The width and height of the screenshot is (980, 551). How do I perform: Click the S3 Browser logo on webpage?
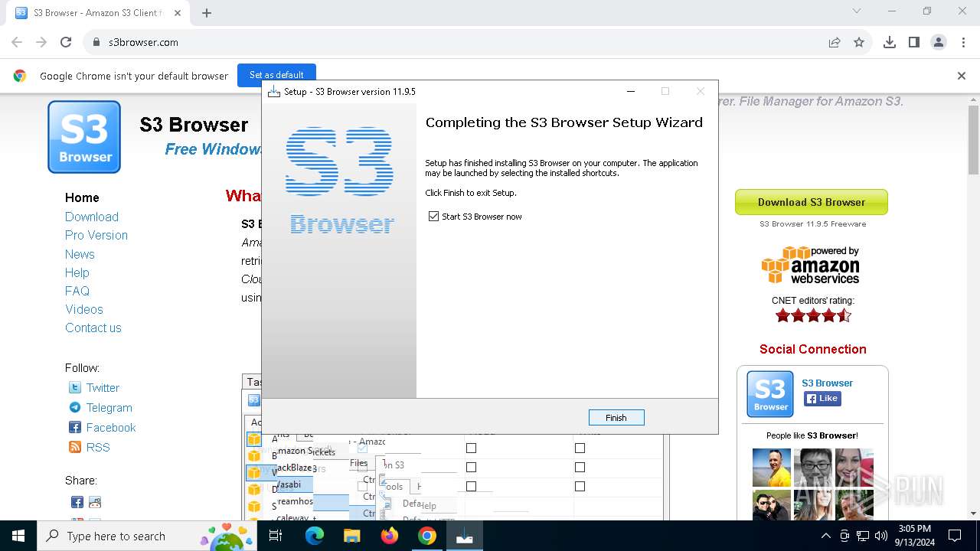click(84, 137)
